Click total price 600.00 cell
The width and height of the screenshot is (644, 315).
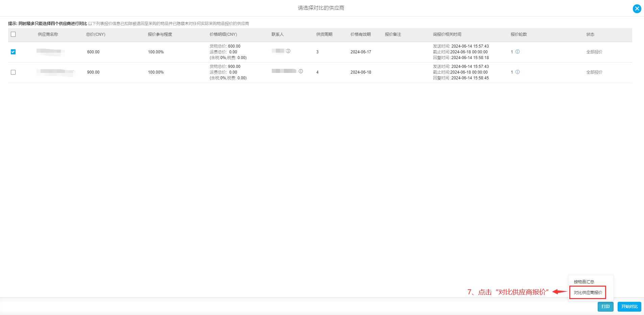(x=93, y=52)
